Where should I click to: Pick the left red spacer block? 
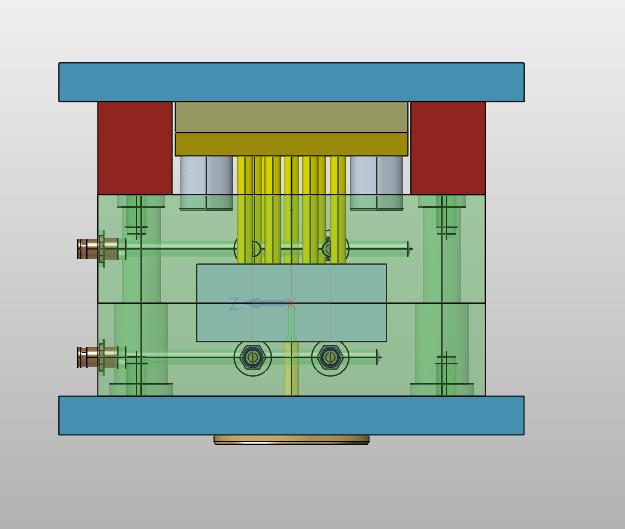(135, 148)
